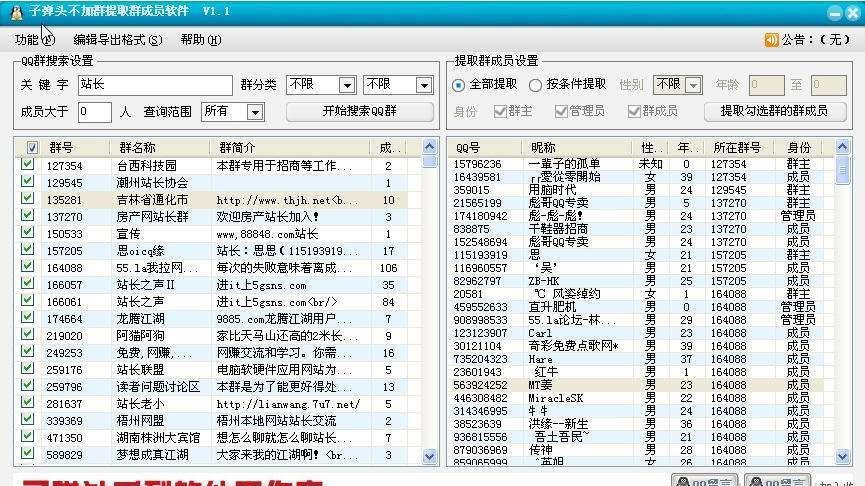The height and width of the screenshot is (486, 865).
Task: Uncheck the checkbox for group 589829
Action: [x=28, y=453]
